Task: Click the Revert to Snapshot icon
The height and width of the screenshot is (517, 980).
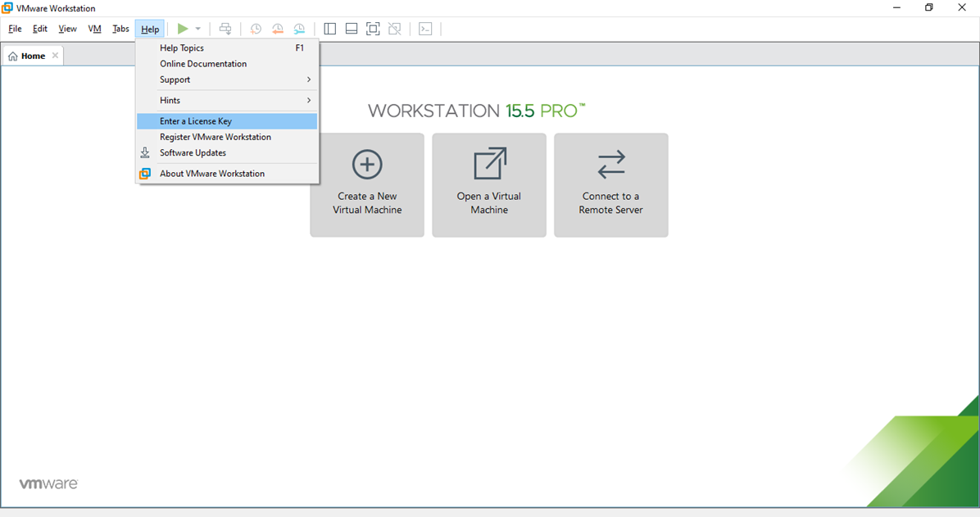Action: [278, 29]
